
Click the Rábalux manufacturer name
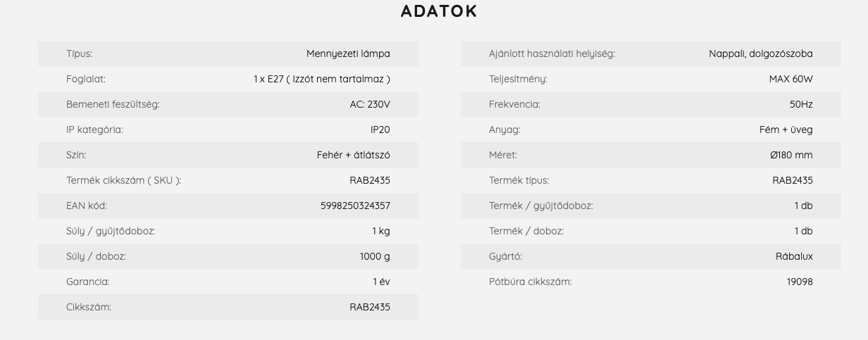pyautogui.click(x=795, y=256)
